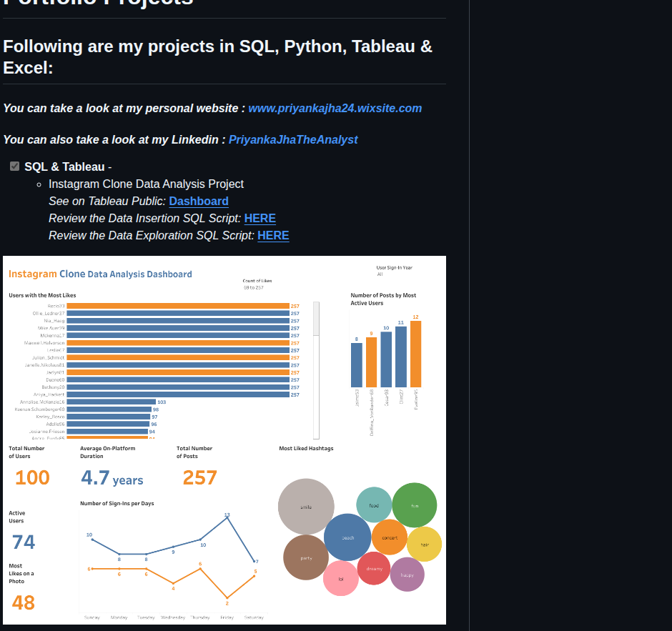Click the line chart peak point labeled 13
This screenshot has height=631, width=672.
click(227, 517)
